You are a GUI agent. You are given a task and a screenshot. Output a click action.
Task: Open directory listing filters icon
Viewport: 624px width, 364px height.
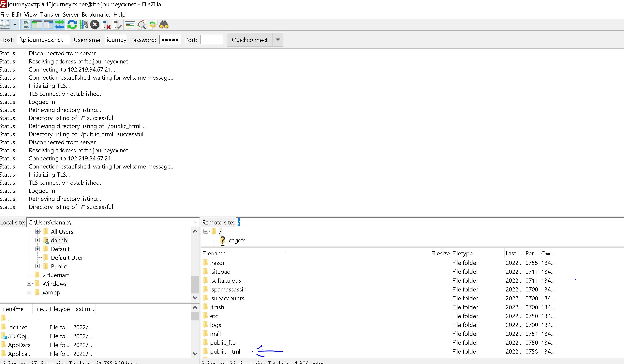point(130,25)
